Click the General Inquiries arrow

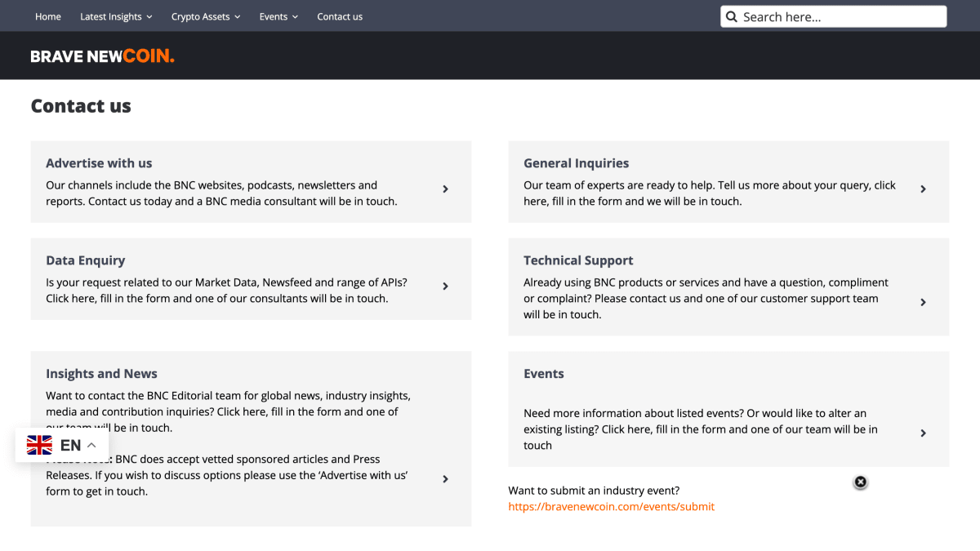click(x=923, y=189)
